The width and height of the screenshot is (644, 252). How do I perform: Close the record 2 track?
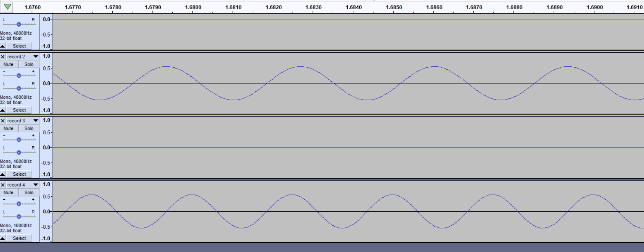click(3, 57)
